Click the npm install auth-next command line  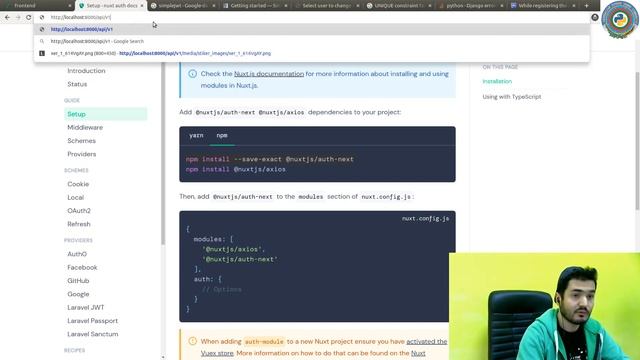(269, 159)
